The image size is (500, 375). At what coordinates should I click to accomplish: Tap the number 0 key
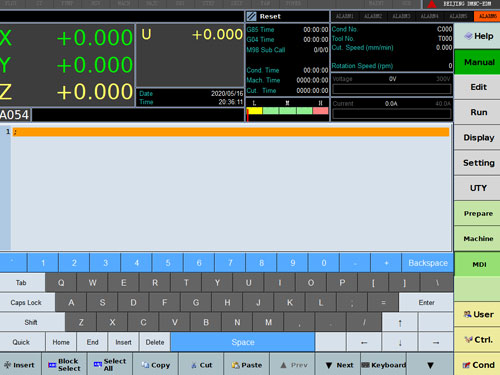[324, 263]
